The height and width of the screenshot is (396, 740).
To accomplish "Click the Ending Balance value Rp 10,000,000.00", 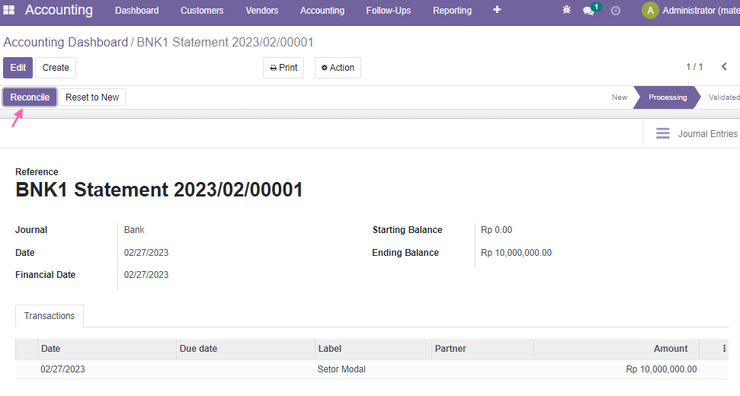I will pyautogui.click(x=516, y=253).
